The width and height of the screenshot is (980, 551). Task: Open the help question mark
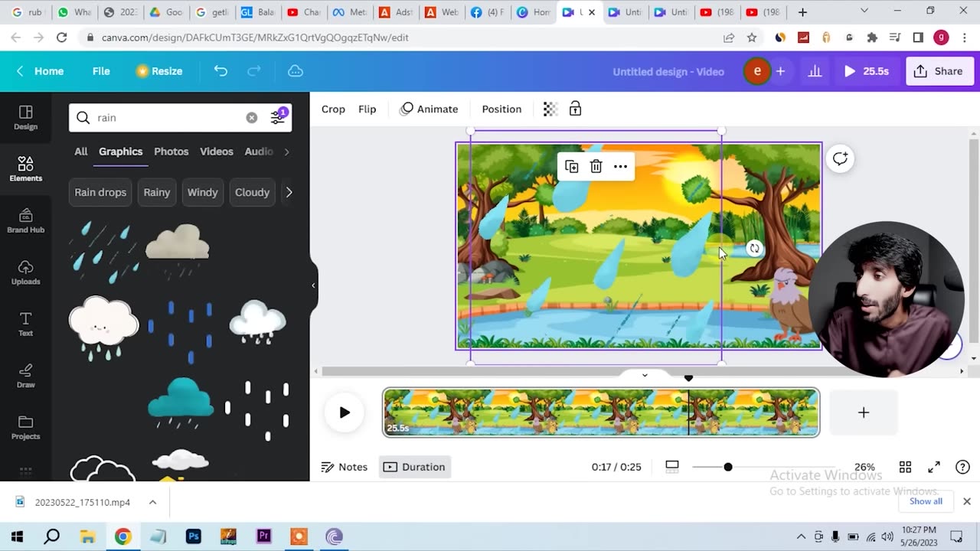[962, 467]
